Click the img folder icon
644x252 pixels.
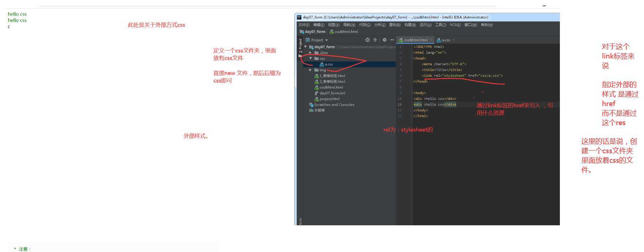point(316,70)
